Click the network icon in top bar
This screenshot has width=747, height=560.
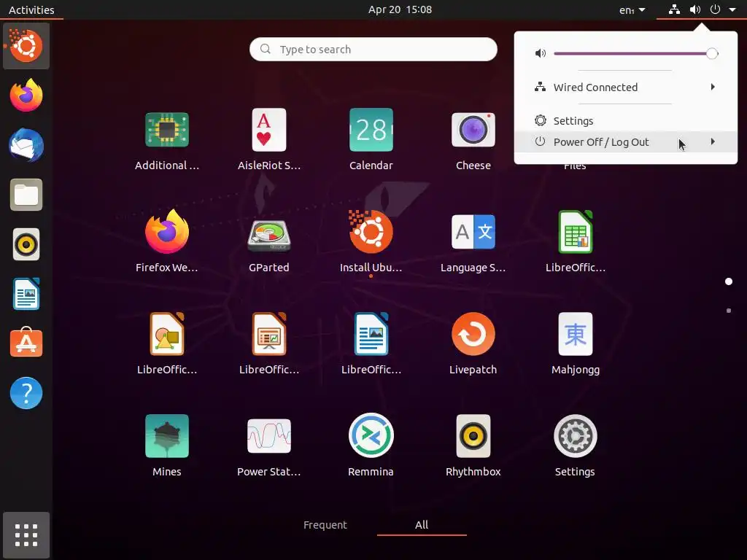pos(674,9)
